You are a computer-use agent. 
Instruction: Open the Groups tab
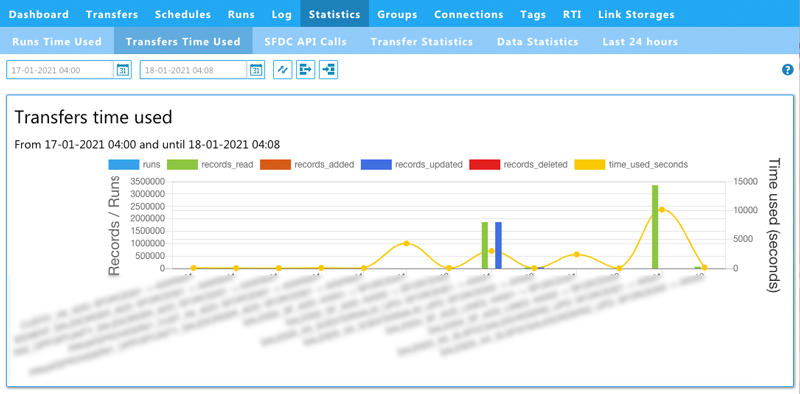[x=397, y=14]
